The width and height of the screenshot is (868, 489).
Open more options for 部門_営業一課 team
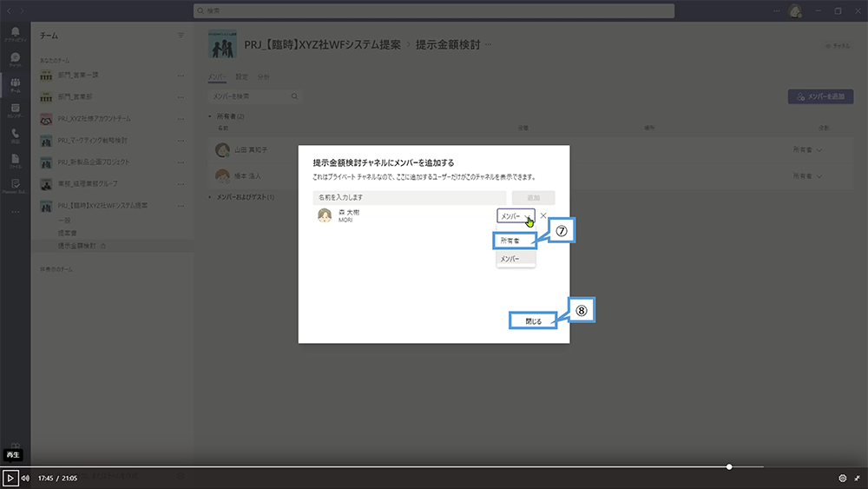point(181,76)
